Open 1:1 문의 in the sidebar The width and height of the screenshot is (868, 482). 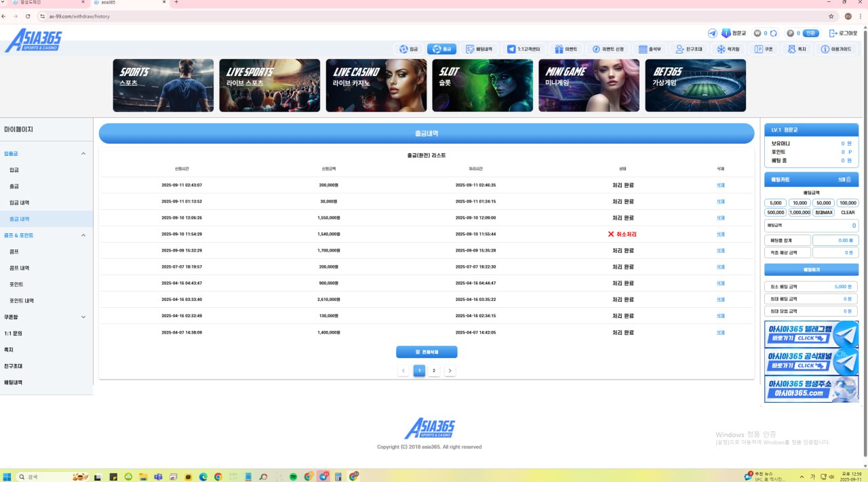(46, 333)
